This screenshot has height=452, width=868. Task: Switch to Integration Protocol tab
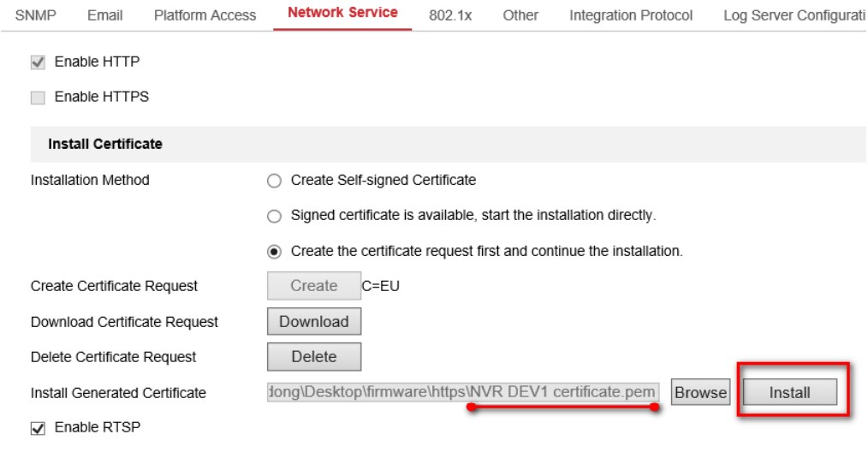click(x=631, y=15)
